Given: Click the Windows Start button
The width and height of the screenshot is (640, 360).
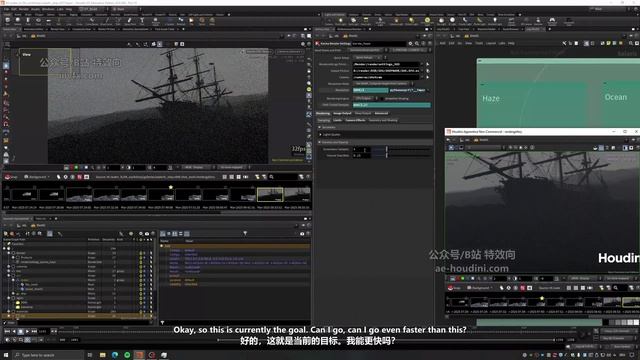Looking at the screenshot, I should tap(6, 355).
